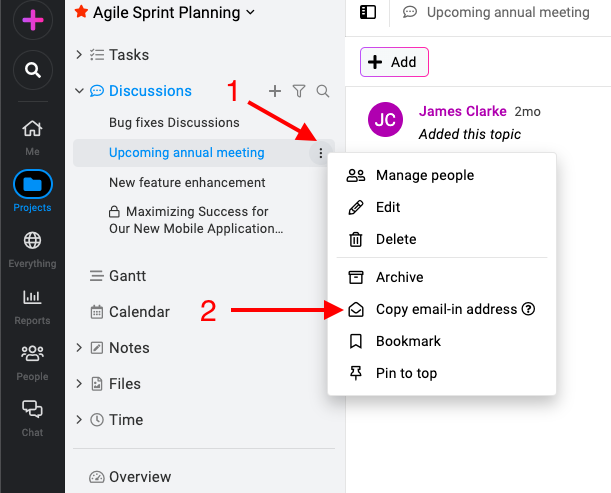This screenshot has width=611, height=493.
Task: Toggle favorite star for Agile Sprint Planning
Action: [81, 12]
